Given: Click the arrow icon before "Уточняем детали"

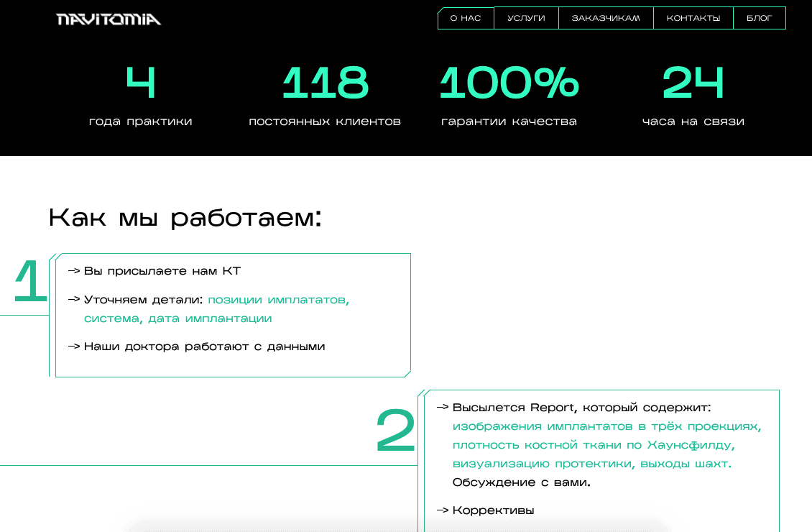Looking at the screenshot, I should pos(73,300).
